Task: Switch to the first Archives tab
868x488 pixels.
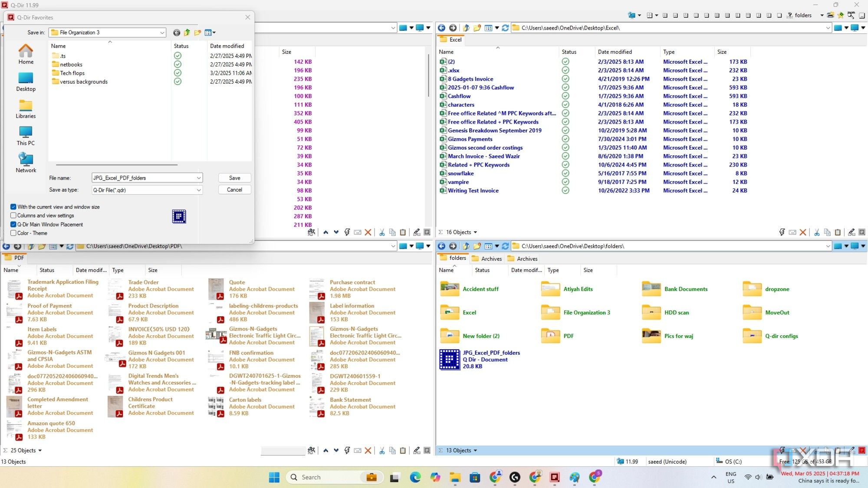Action: click(487, 259)
